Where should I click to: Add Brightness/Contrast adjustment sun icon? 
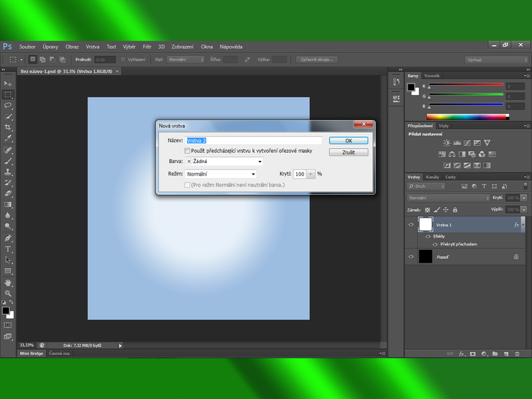coord(447,143)
